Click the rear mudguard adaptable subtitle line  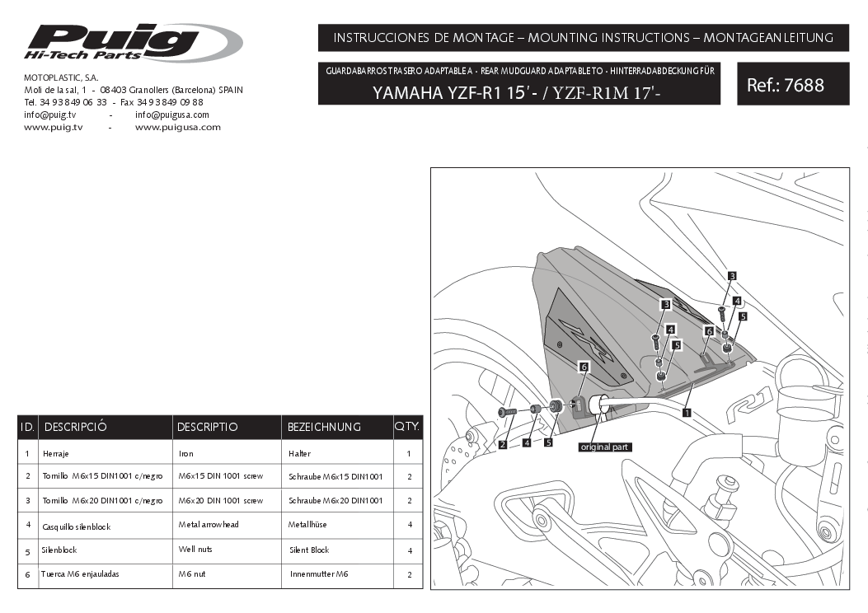[x=520, y=71]
